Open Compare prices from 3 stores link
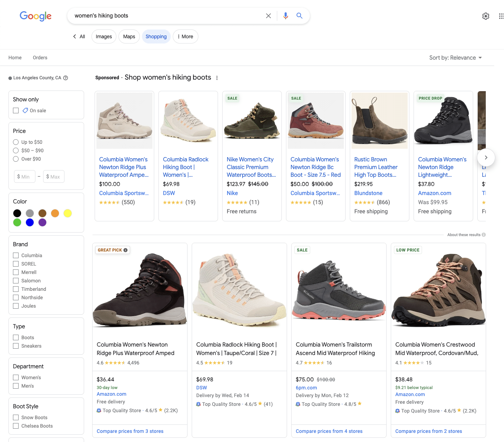The image size is (504, 442). pyautogui.click(x=130, y=431)
